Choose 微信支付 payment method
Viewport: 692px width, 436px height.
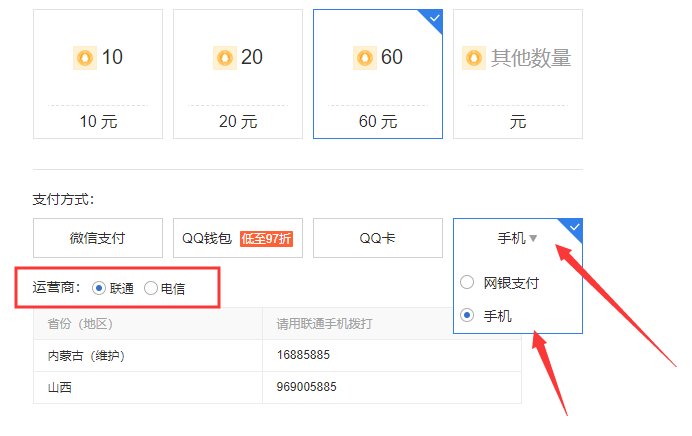[x=98, y=238]
